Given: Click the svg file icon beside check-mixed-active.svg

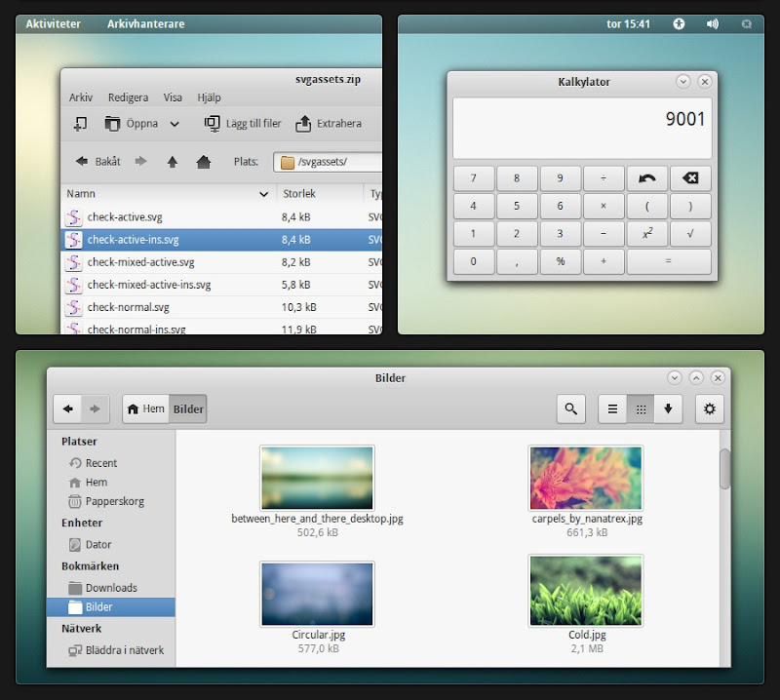Looking at the screenshot, I should click(74, 262).
